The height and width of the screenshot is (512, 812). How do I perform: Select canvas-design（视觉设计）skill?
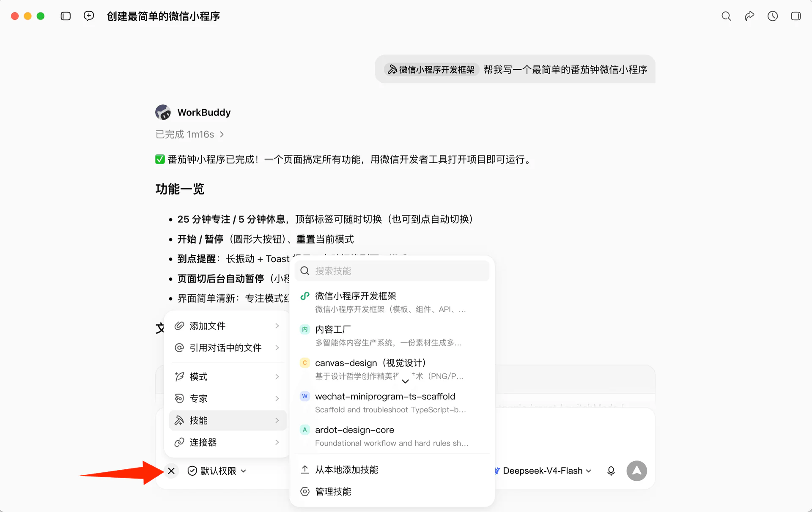point(392,369)
